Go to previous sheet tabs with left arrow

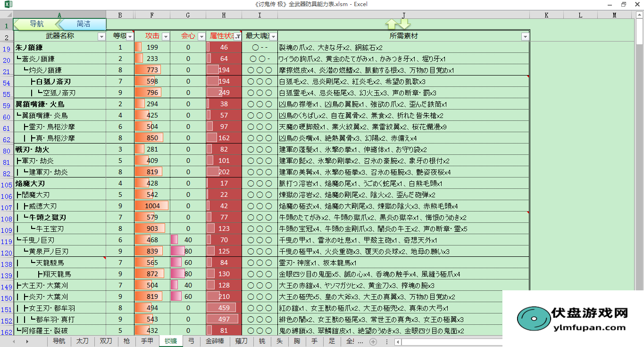(14, 341)
